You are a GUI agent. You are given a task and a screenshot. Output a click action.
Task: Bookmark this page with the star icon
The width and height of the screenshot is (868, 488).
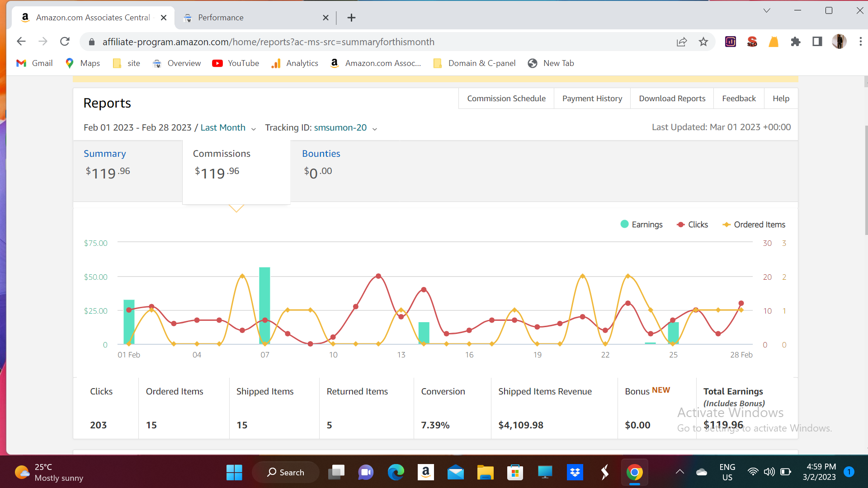coord(703,42)
